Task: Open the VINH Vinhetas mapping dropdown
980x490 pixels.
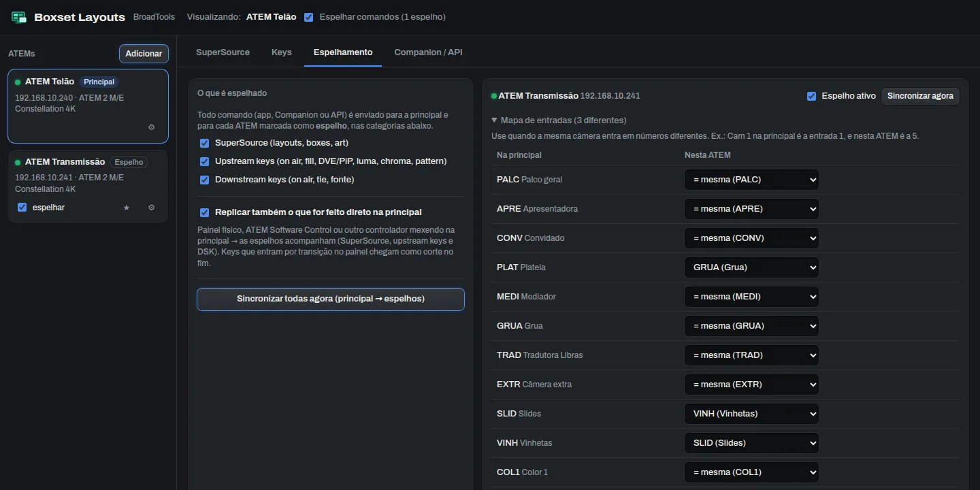Action: [751, 443]
